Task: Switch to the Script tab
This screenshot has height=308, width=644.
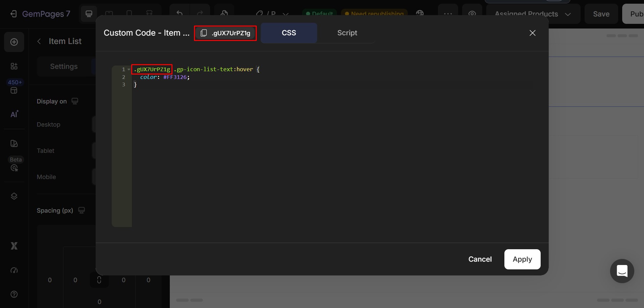Action: pos(347,33)
